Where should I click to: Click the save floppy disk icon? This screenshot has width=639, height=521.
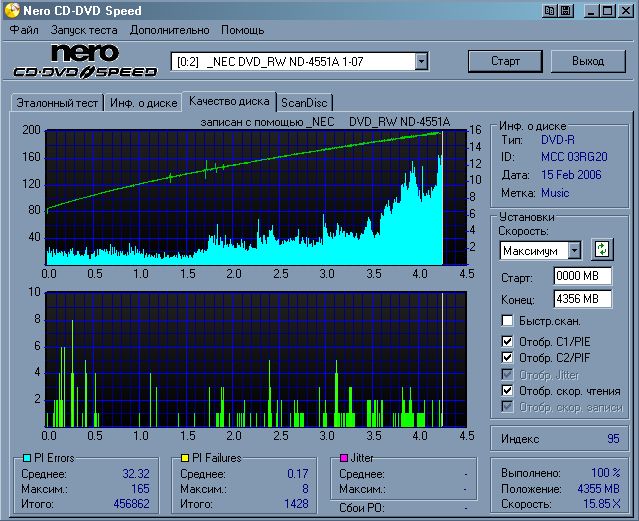565,11
